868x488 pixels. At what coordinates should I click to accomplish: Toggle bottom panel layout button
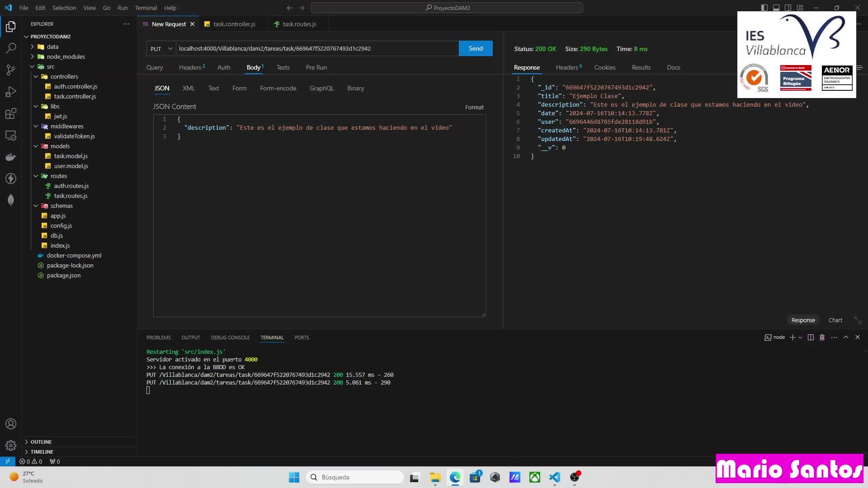776,8
